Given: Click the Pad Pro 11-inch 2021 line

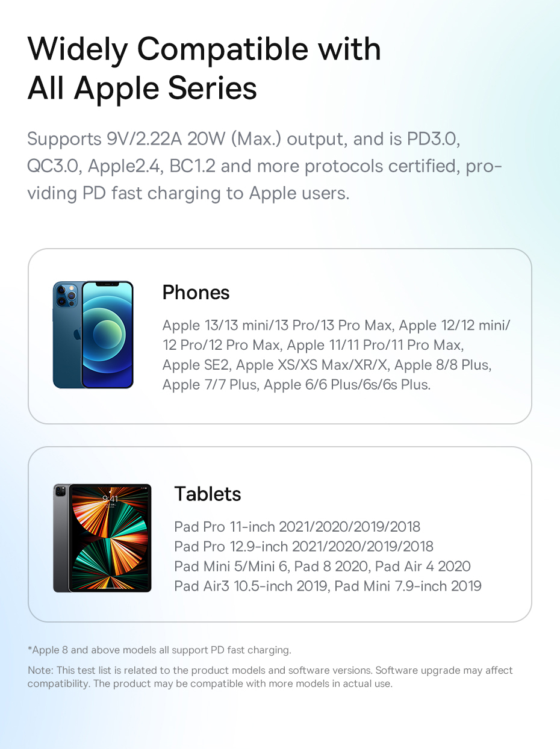Looking at the screenshot, I should [x=297, y=527].
